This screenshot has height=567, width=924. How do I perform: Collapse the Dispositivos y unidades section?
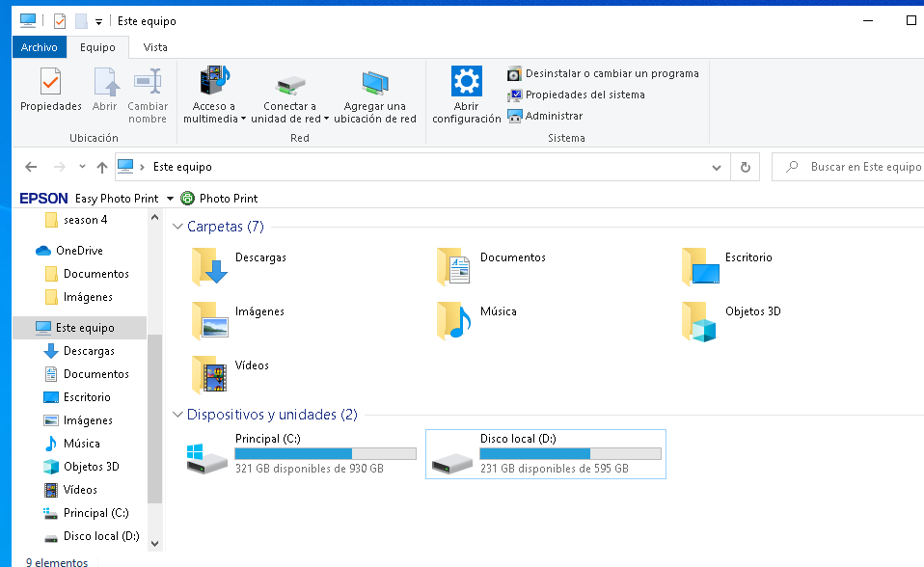tap(177, 415)
